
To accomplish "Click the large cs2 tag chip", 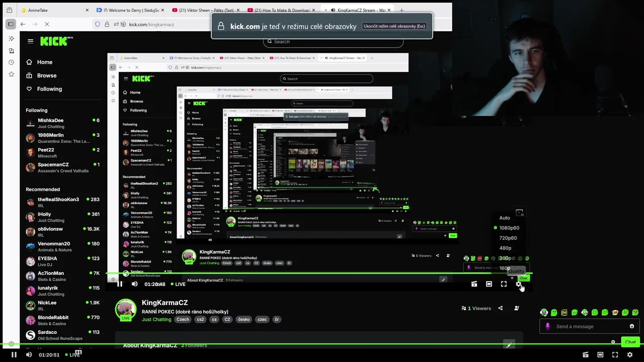I will pyautogui.click(x=199, y=319).
